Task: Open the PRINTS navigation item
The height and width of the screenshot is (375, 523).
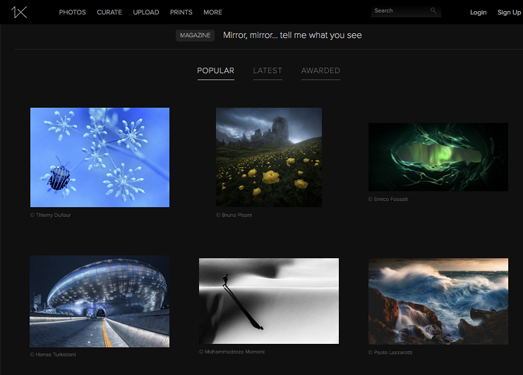Action: click(x=181, y=12)
